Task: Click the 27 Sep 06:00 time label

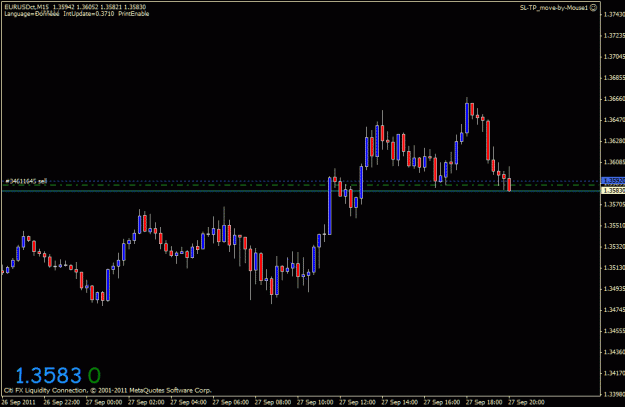Action: (x=230, y=402)
